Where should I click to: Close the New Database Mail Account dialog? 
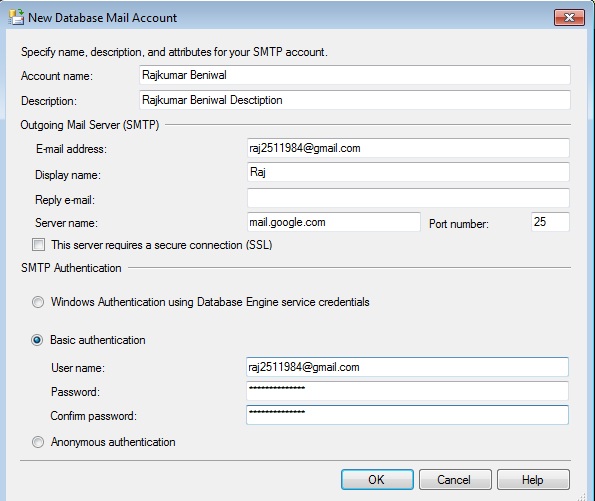[569, 17]
